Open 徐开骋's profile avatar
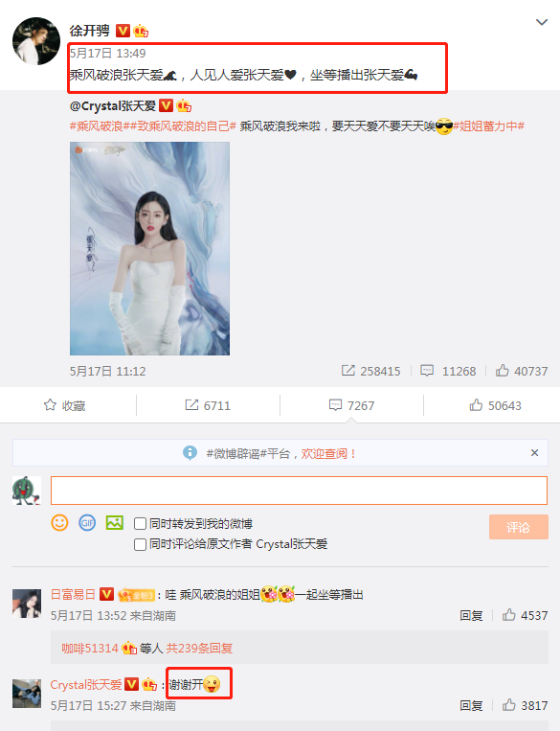The image size is (560, 731). [x=35, y=41]
